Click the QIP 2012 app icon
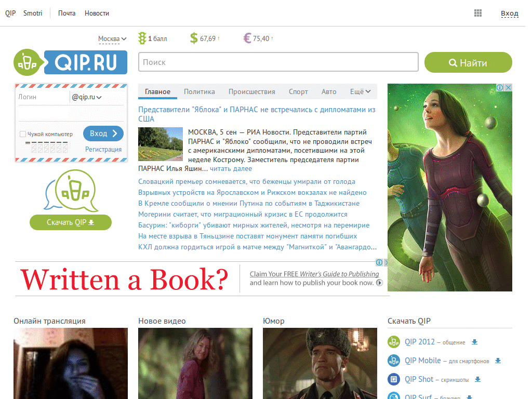Screen dimensions: 532x399 394,342
